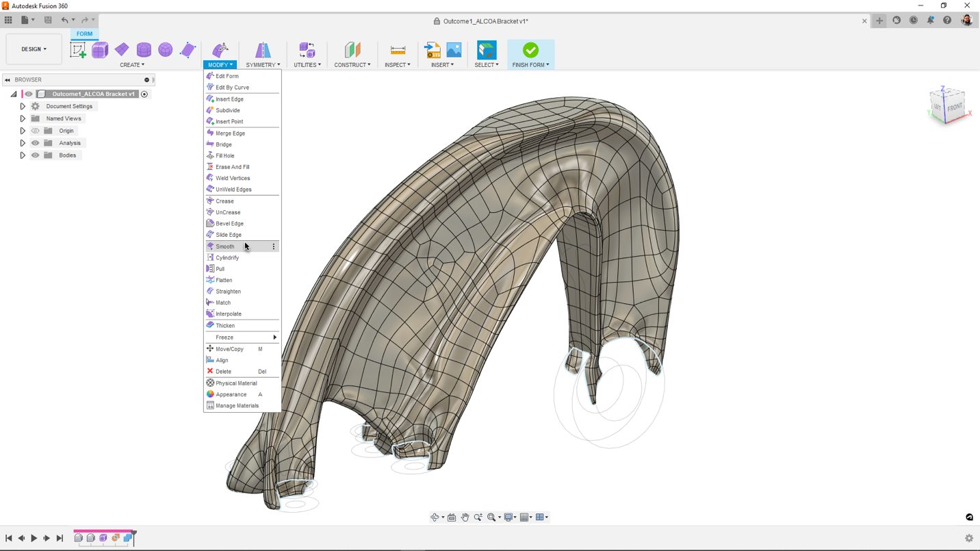Image resolution: width=980 pixels, height=551 pixels.
Task: Choose Smooth from the Modify menu
Action: 225,246
